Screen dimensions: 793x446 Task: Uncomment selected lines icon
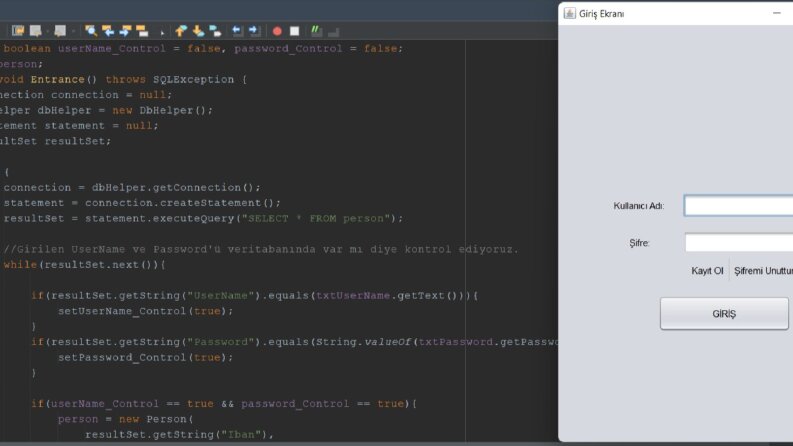333,32
